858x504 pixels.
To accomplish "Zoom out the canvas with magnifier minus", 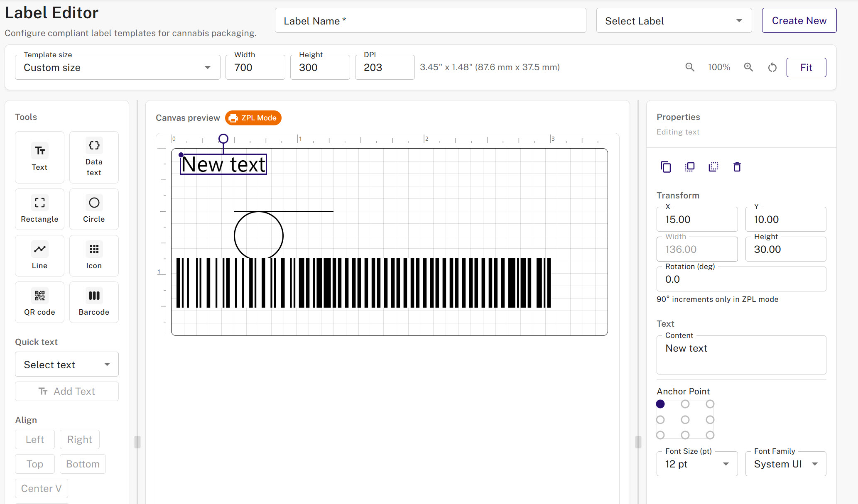I will (x=690, y=67).
